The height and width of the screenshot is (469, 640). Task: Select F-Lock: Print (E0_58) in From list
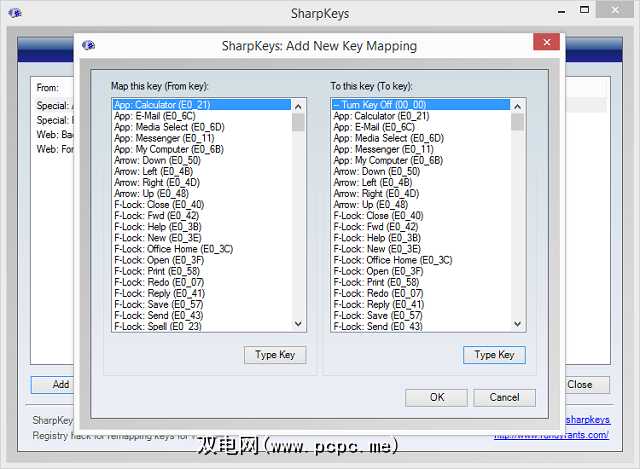pos(202,271)
